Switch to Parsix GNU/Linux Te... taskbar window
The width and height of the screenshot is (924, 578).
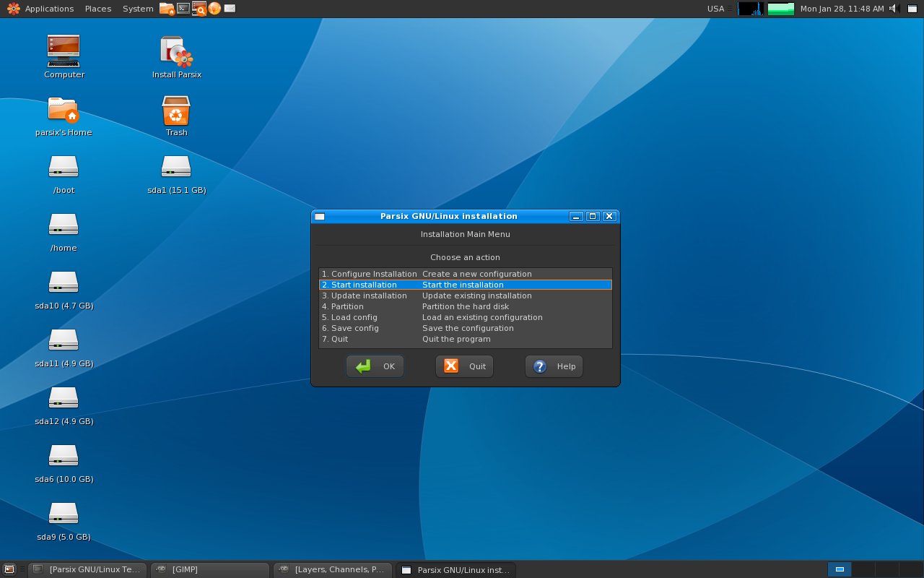pos(88,569)
